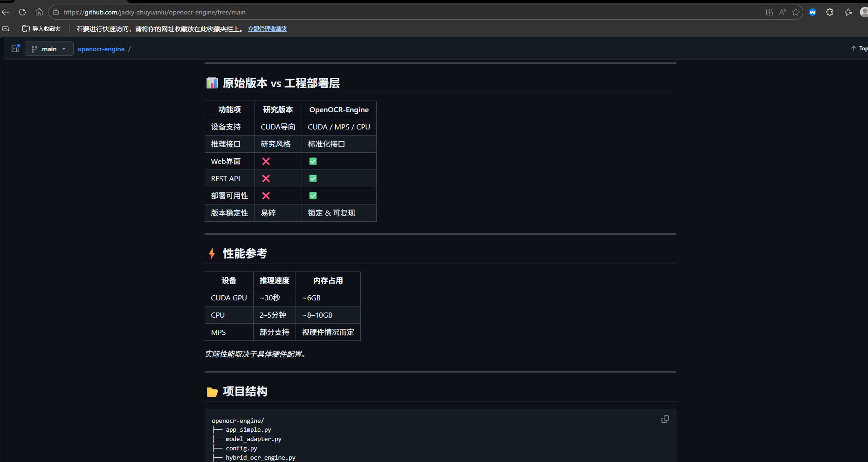
Task: Select the CUDA GPU device cell
Action: [x=229, y=298]
